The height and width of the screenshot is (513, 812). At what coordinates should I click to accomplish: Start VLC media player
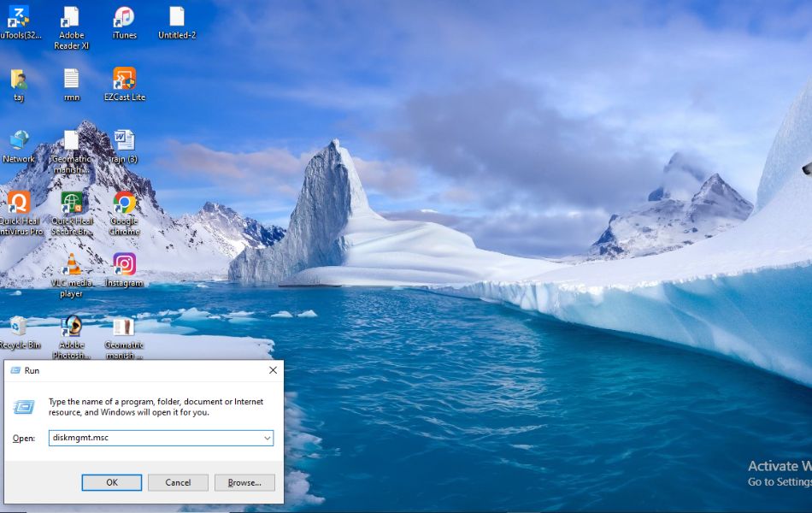71,265
